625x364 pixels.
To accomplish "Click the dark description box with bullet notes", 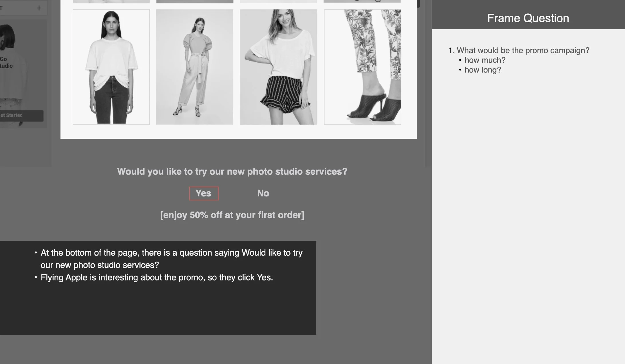I will 158,288.
